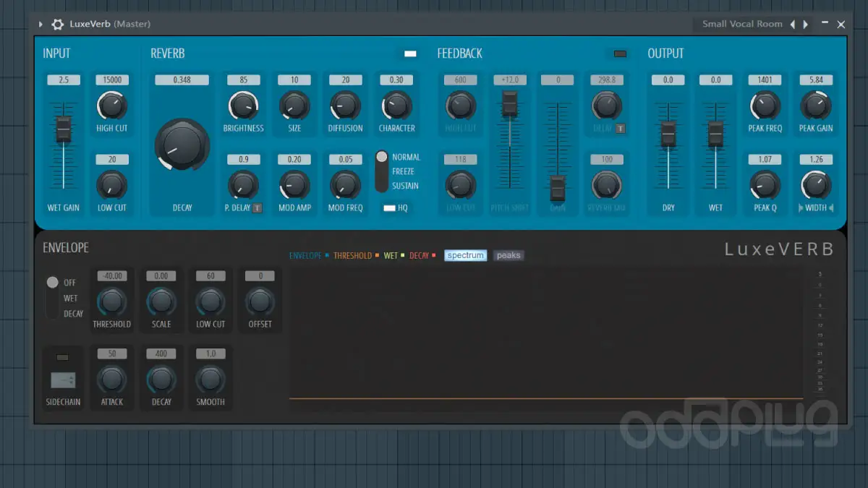Select the spectrum view tab
The image size is (868, 488).
(465, 255)
